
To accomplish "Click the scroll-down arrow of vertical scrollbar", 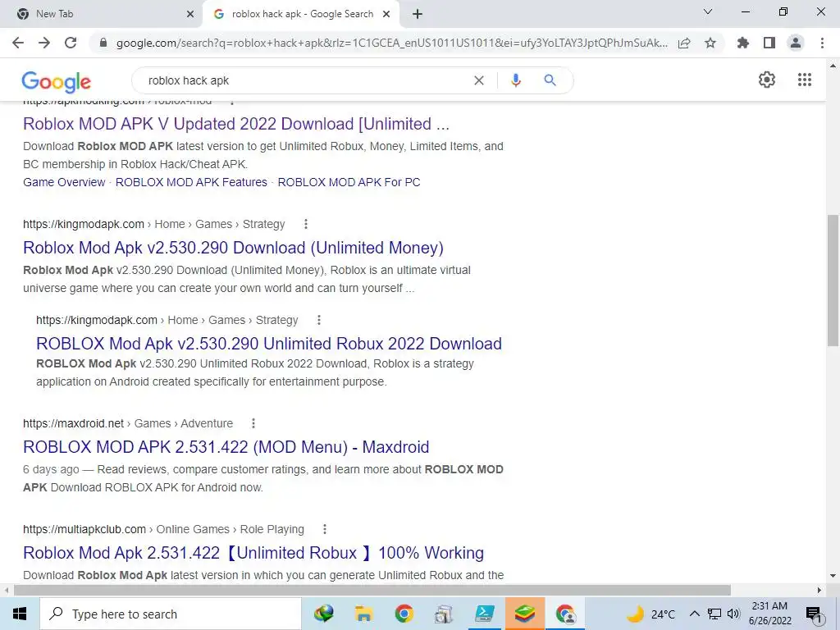I will click(x=833, y=576).
